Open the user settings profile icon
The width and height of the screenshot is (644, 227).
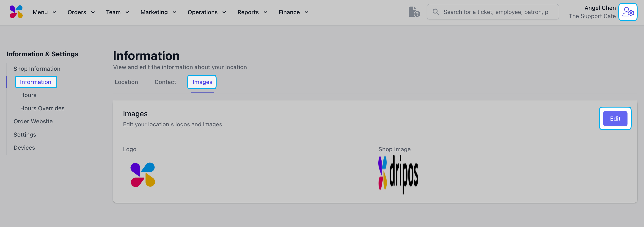click(x=628, y=12)
